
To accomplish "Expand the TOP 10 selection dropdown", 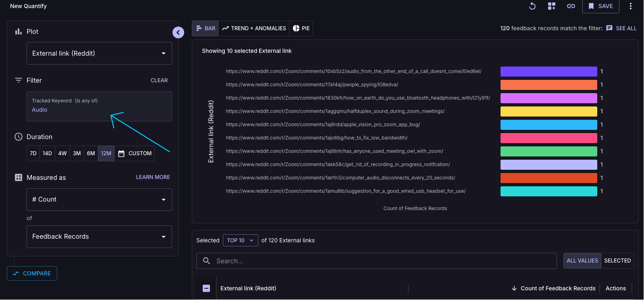I will click(240, 240).
